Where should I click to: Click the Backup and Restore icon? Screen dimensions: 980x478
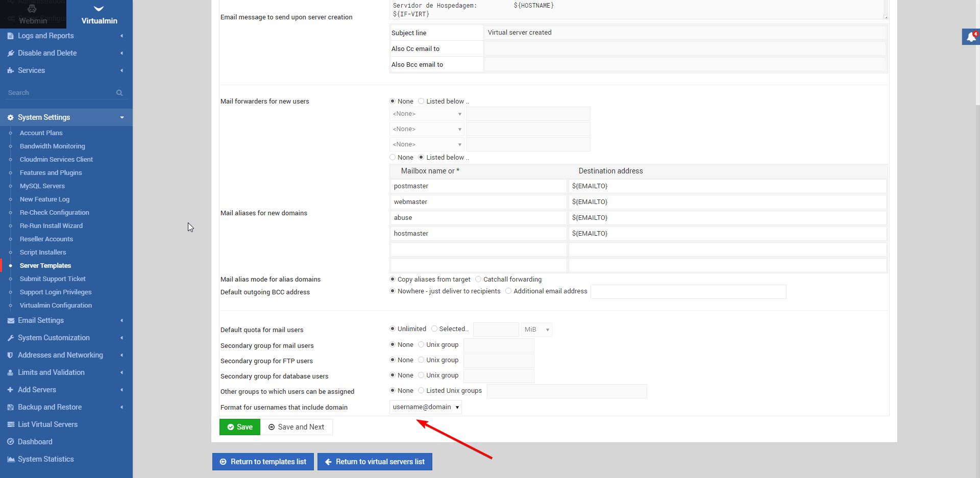tap(11, 407)
